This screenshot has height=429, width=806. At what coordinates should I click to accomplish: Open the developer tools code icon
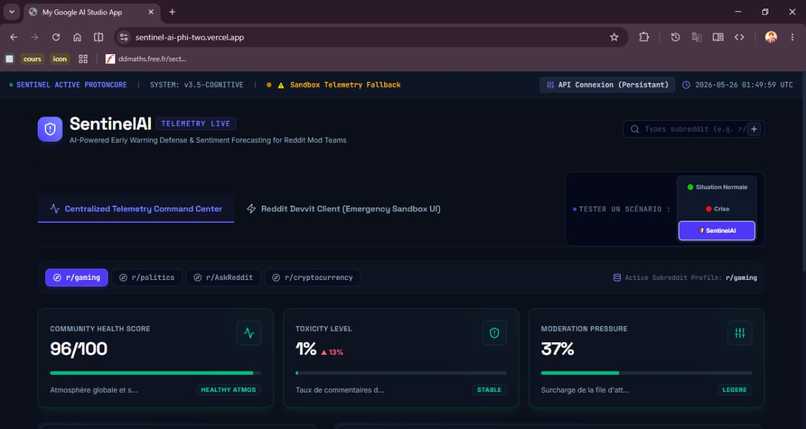[x=739, y=37]
